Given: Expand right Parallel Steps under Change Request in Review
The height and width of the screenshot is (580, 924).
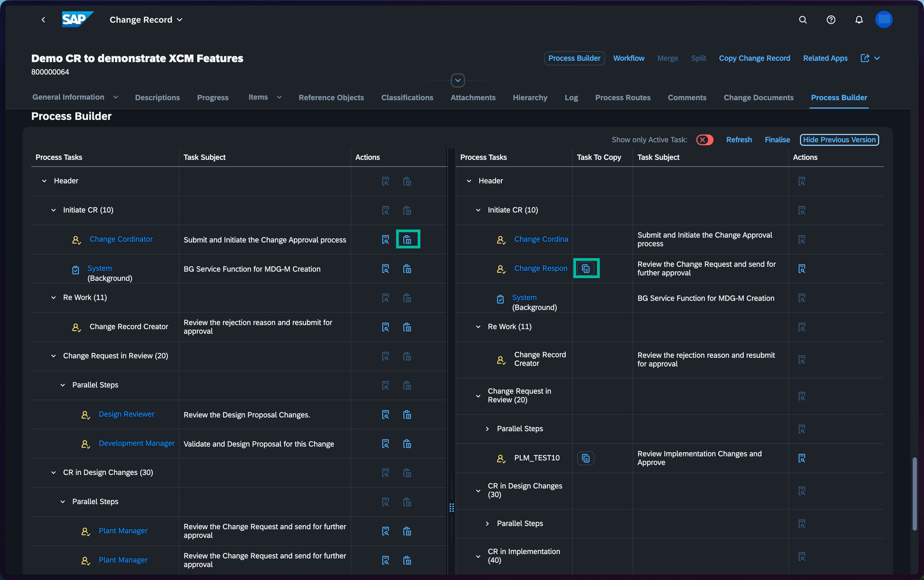Looking at the screenshot, I should point(487,429).
